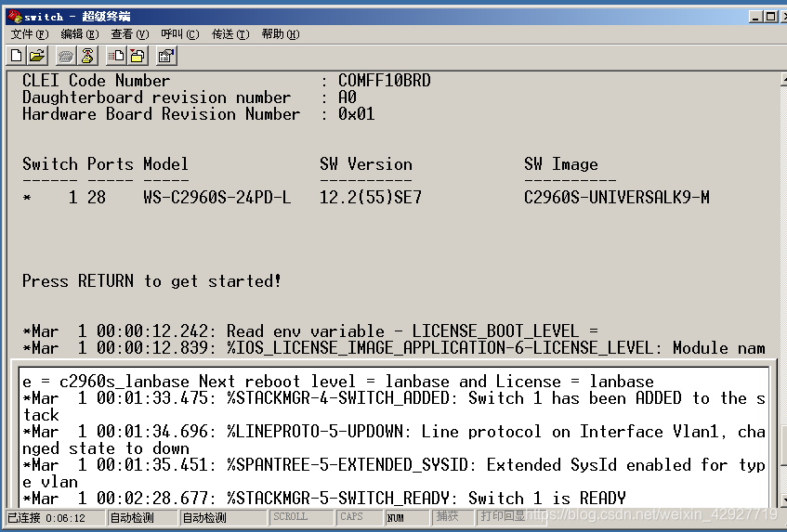Click the New connection toolbar icon
The image size is (787, 532).
(x=17, y=56)
